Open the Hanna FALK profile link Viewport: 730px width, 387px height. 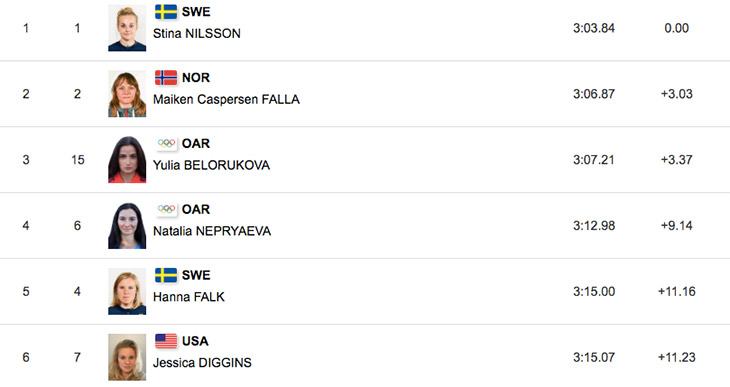click(x=189, y=297)
